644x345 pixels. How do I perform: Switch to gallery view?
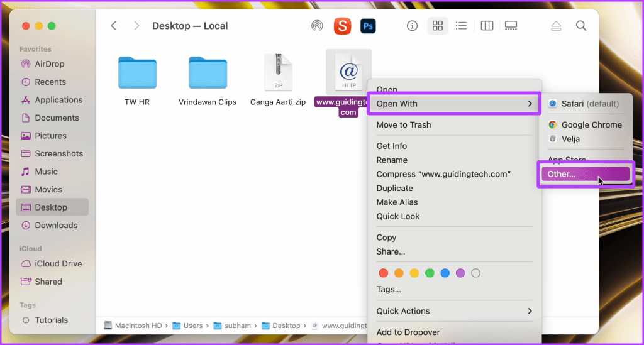pos(511,26)
